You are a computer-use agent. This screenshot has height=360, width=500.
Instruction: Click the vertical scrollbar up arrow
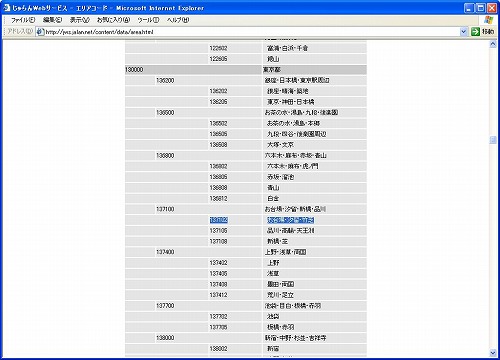coord(493,44)
